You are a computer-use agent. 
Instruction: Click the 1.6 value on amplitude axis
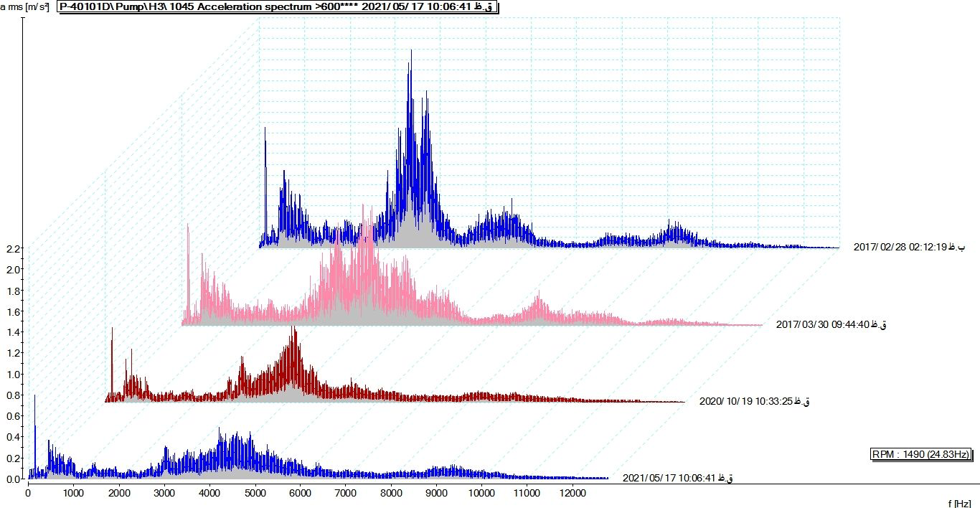(x=11, y=311)
